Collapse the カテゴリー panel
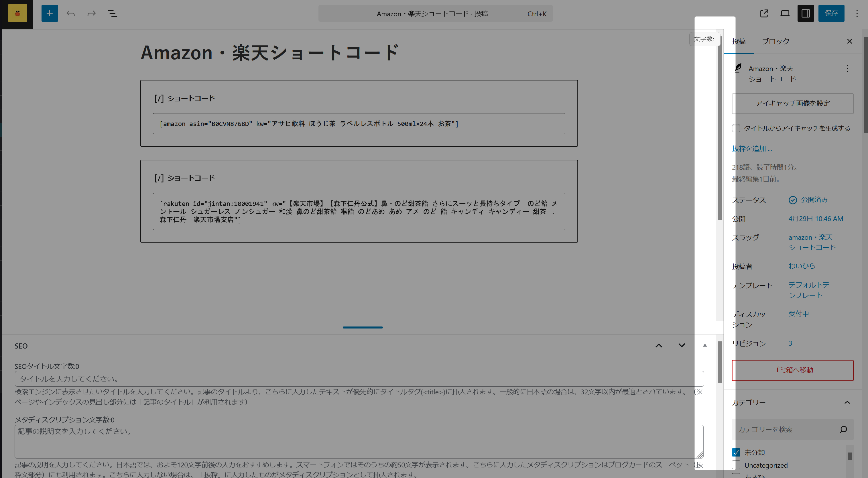868x478 pixels. (x=847, y=402)
